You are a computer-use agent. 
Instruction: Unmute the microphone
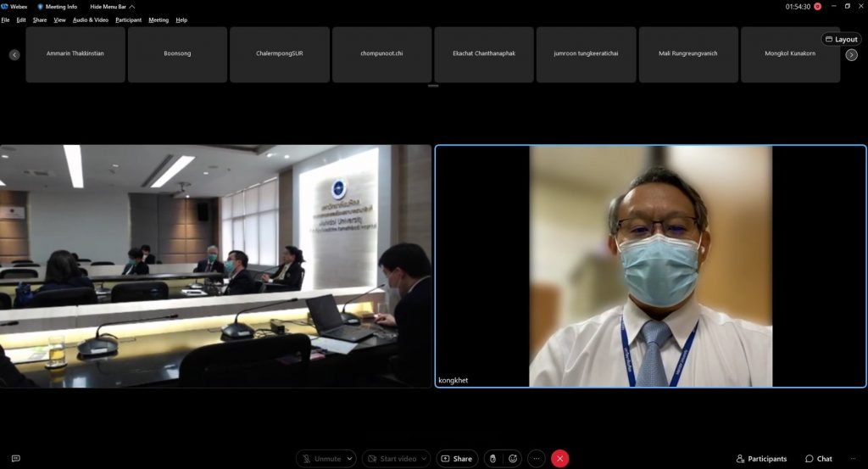click(x=320, y=459)
